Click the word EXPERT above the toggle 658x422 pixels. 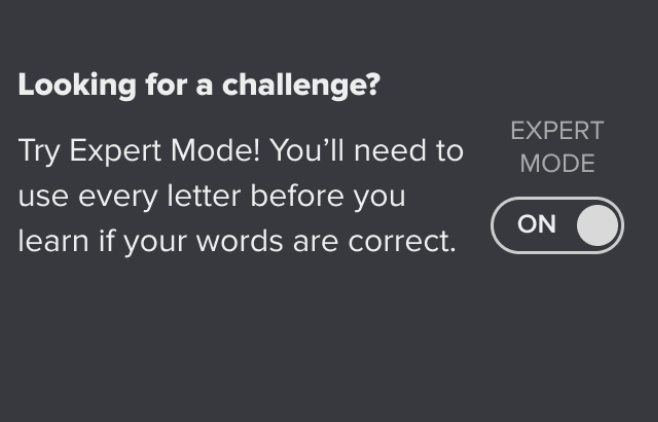(x=557, y=131)
